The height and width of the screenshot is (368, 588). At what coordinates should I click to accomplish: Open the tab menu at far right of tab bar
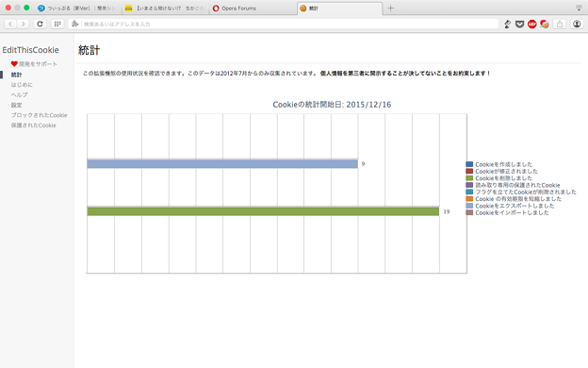[x=579, y=8]
